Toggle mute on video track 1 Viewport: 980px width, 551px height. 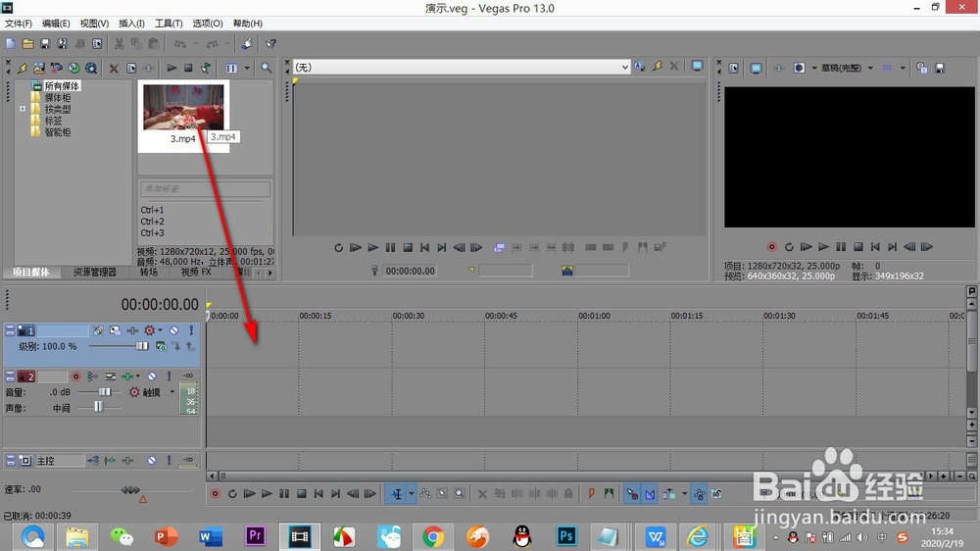173,329
